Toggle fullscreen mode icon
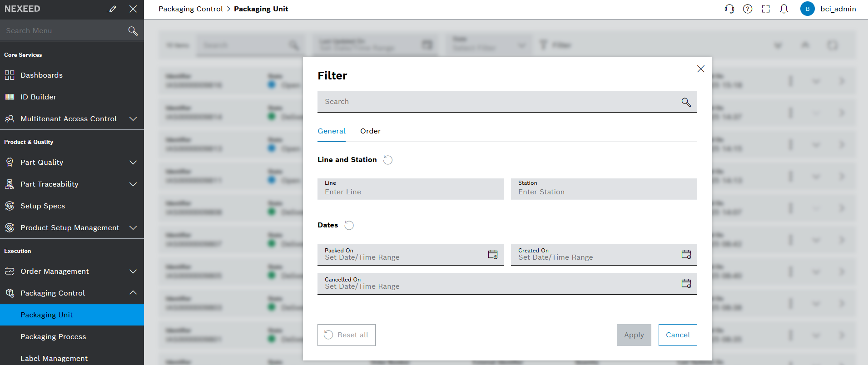868x365 pixels. (766, 9)
